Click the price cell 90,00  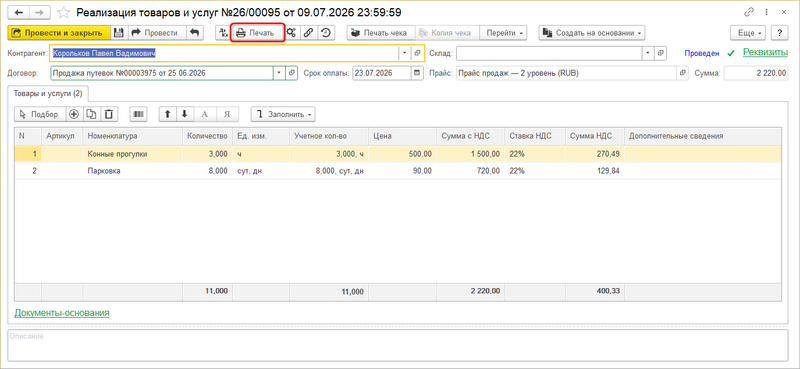point(402,171)
